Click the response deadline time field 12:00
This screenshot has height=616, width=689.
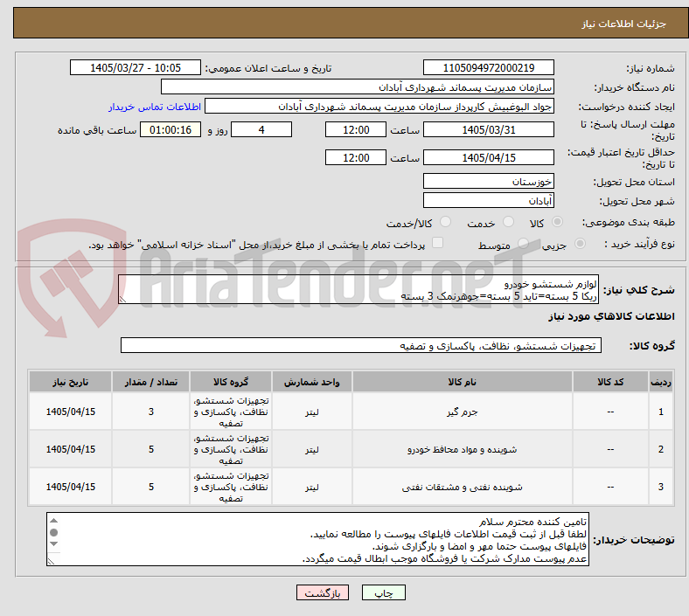356,130
